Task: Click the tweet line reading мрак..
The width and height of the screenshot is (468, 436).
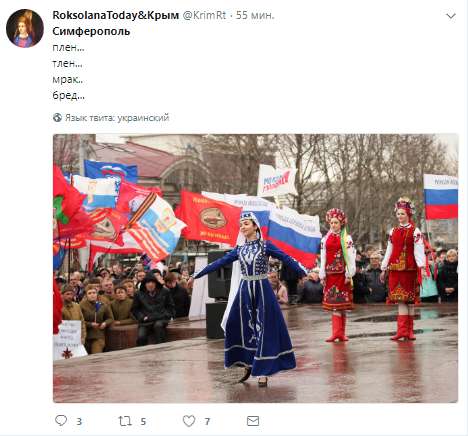Action: pos(68,79)
